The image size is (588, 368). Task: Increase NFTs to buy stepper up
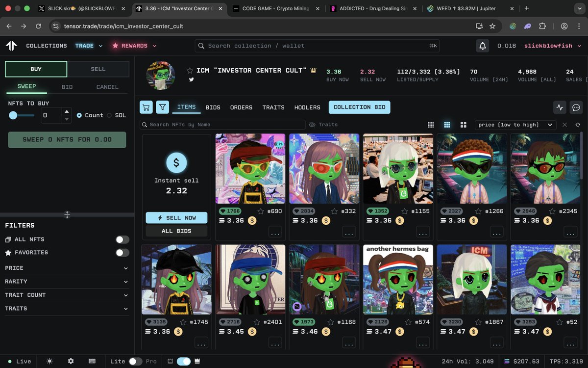[x=67, y=111]
